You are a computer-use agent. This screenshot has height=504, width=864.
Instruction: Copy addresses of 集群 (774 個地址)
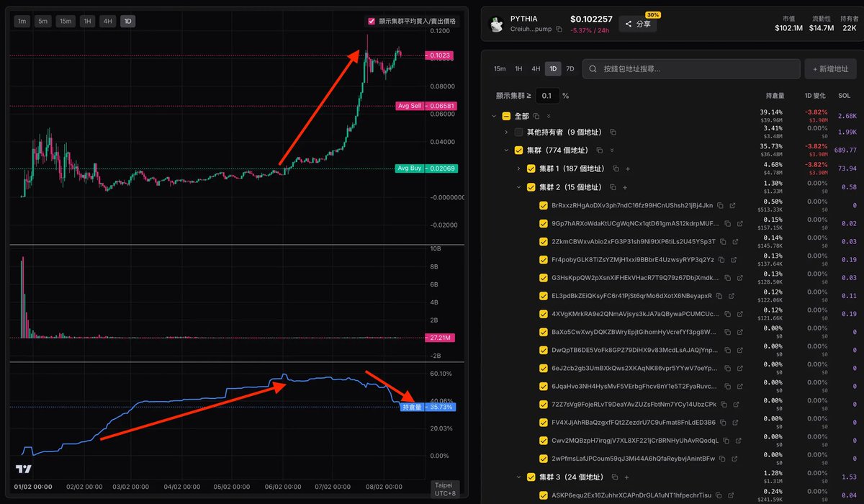(600, 150)
